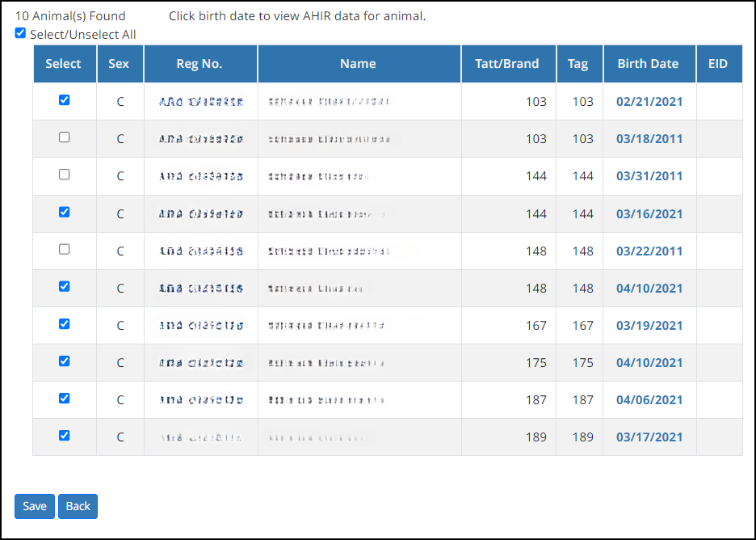This screenshot has height=540, width=756.
Task: Click the Tatt/Brand 167 cell
Action: (x=509, y=326)
